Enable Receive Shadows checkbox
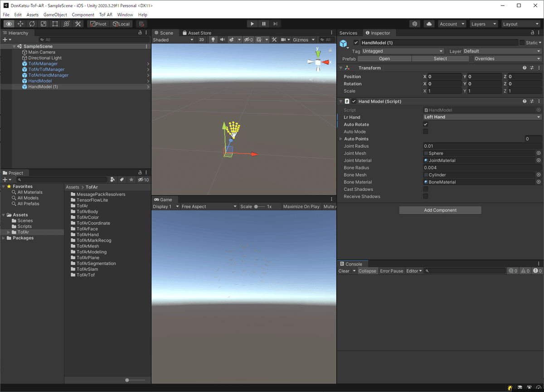This screenshot has width=544, height=392. [426, 196]
